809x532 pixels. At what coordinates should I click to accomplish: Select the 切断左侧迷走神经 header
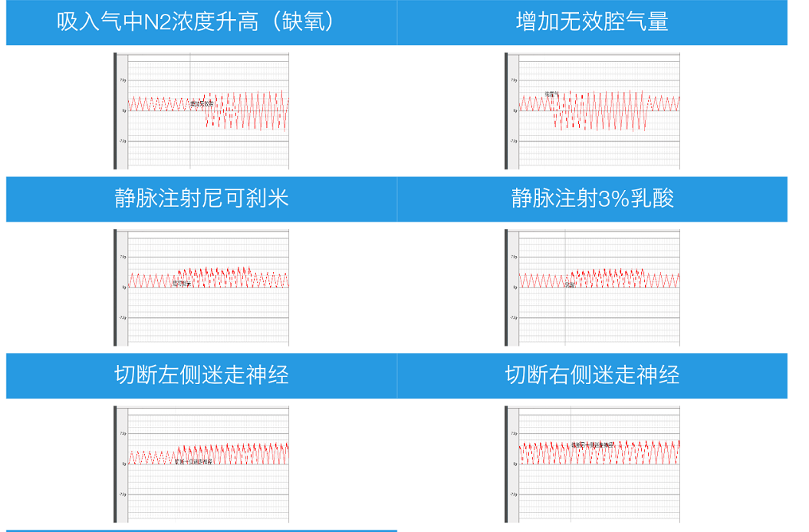click(201, 376)
